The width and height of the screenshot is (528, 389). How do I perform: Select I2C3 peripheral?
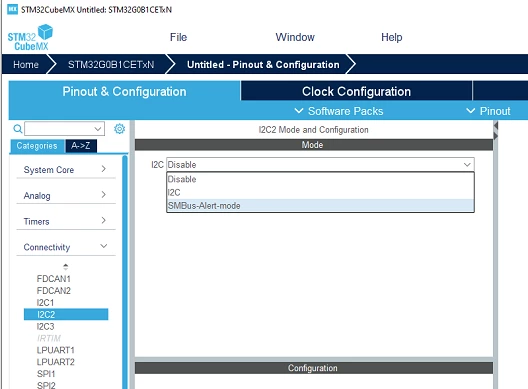tap(45, 326)
